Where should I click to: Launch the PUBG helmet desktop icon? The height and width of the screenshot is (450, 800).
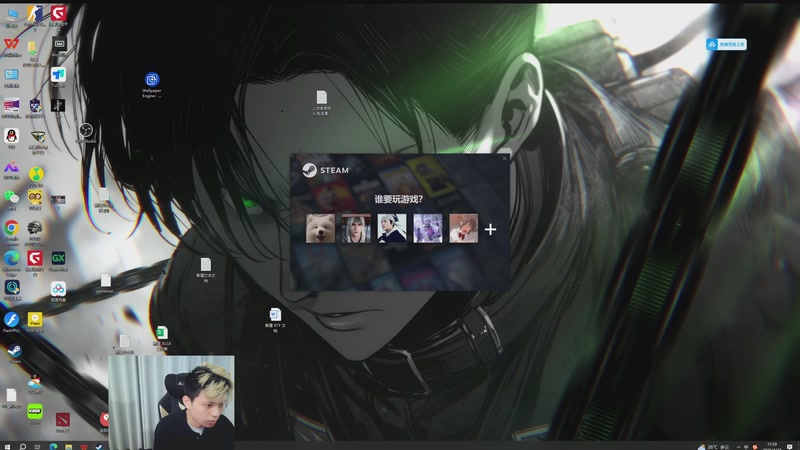click(35, 228)
